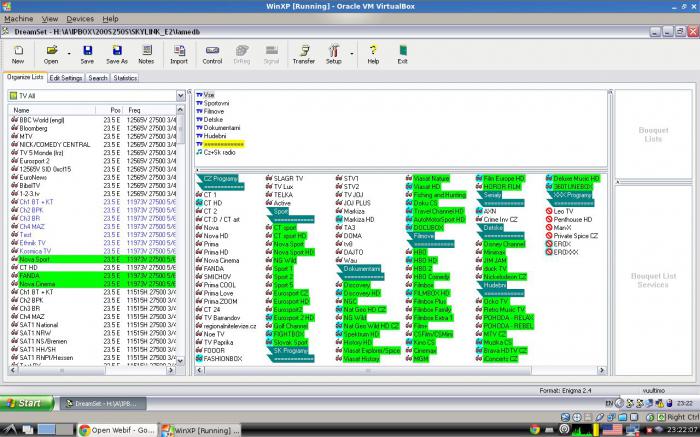Switch to the Statistics tab

125,78
